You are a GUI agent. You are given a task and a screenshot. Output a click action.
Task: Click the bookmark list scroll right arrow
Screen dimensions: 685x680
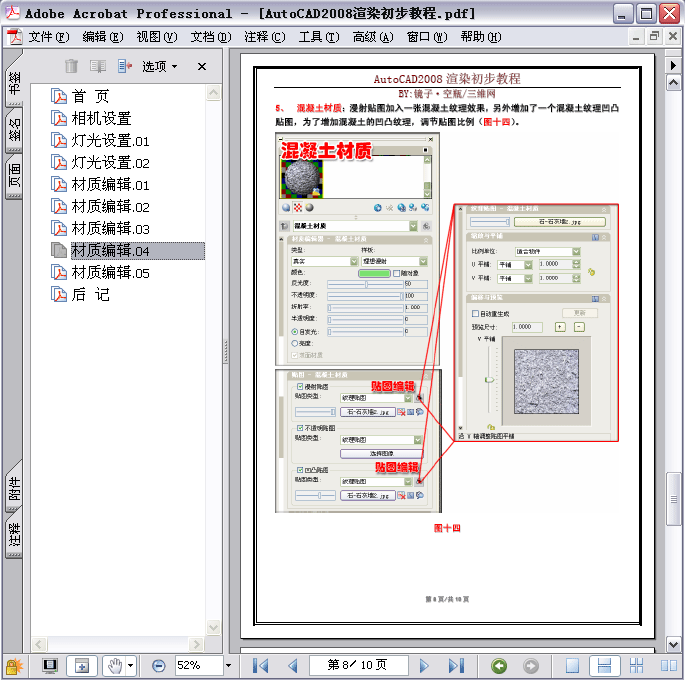coord(196,645)
